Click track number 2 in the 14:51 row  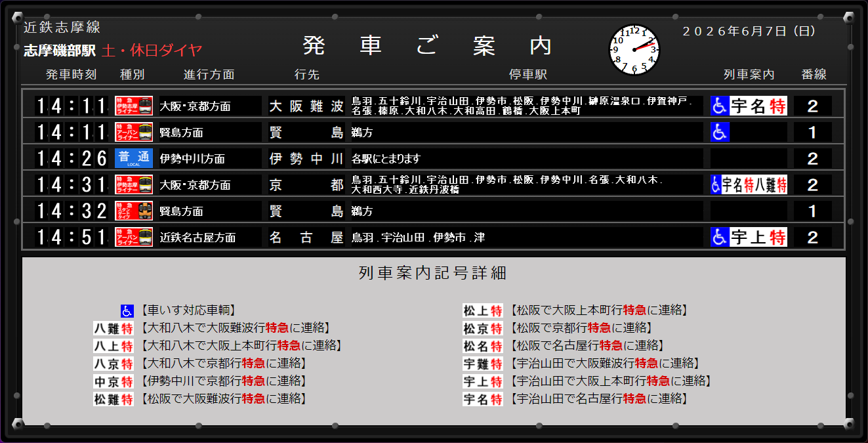[x=813, y=237]
